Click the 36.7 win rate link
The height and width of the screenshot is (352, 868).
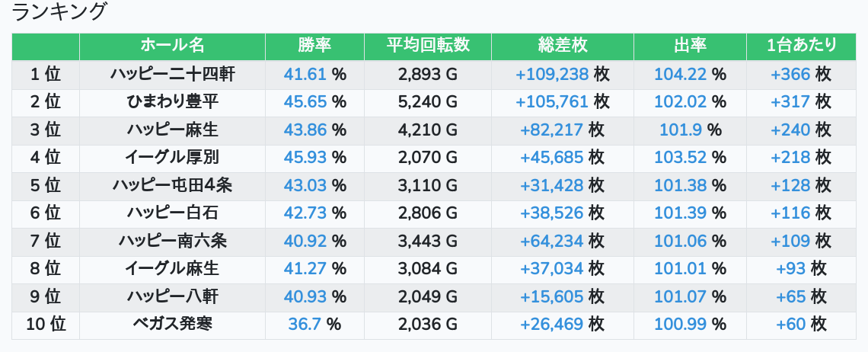(305, 325)
